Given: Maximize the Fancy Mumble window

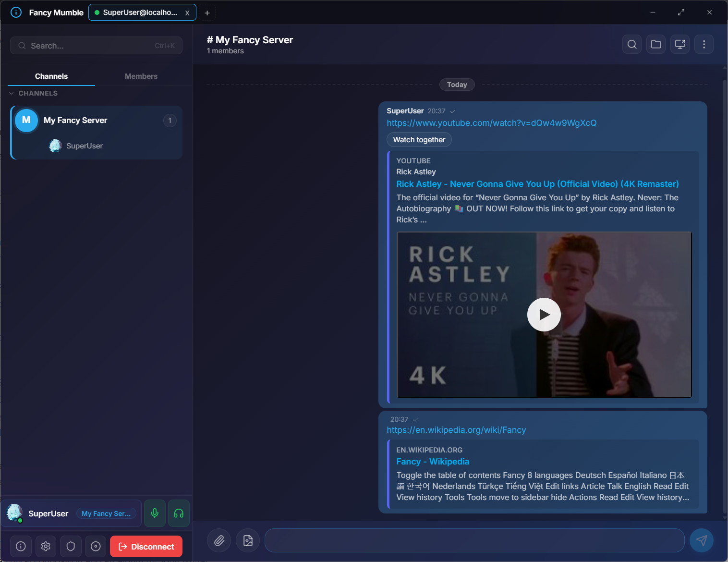Looking at the screenshot, I should click(x=681, y=12).
